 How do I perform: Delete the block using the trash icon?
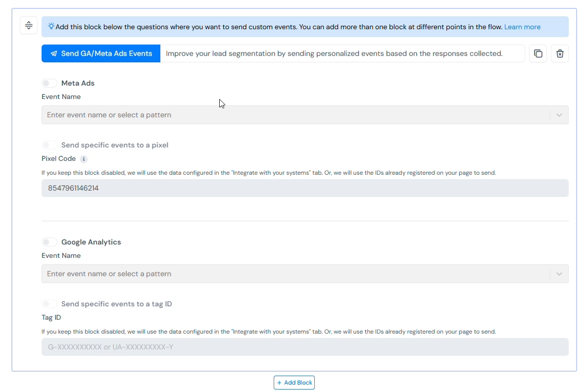point(559,53)
